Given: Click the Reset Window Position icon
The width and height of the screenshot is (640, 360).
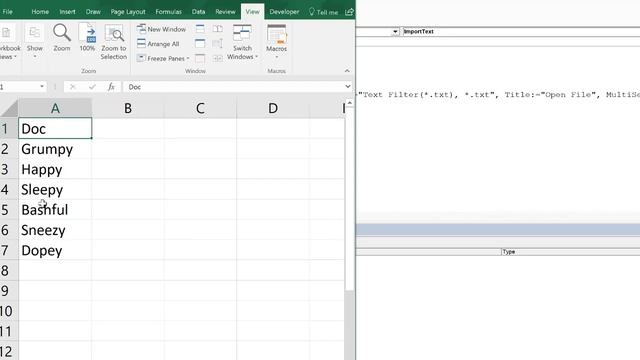Looking at the screenshot, I should coord(218,58).
